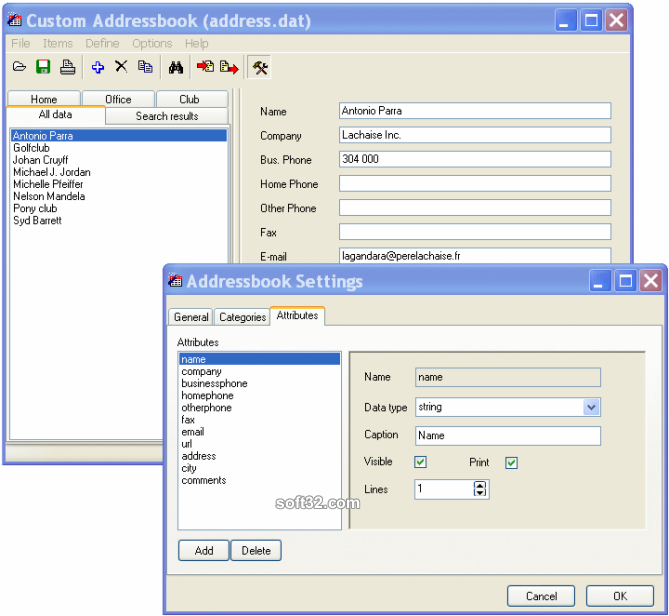Select the name attribute in list
Screen dimensions: 669x616
[x=259, y=359]
